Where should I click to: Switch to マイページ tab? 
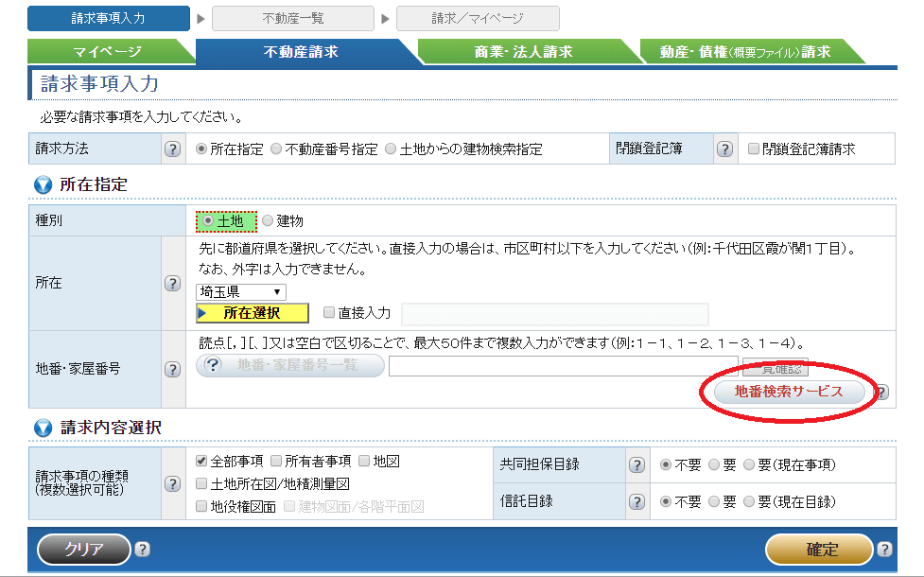coord(108,52)
